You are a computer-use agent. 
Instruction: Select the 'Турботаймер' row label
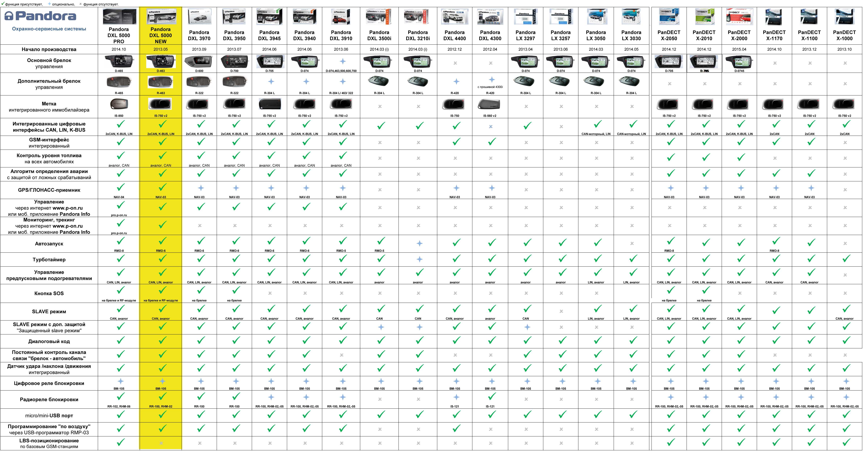tap(49, 260)
